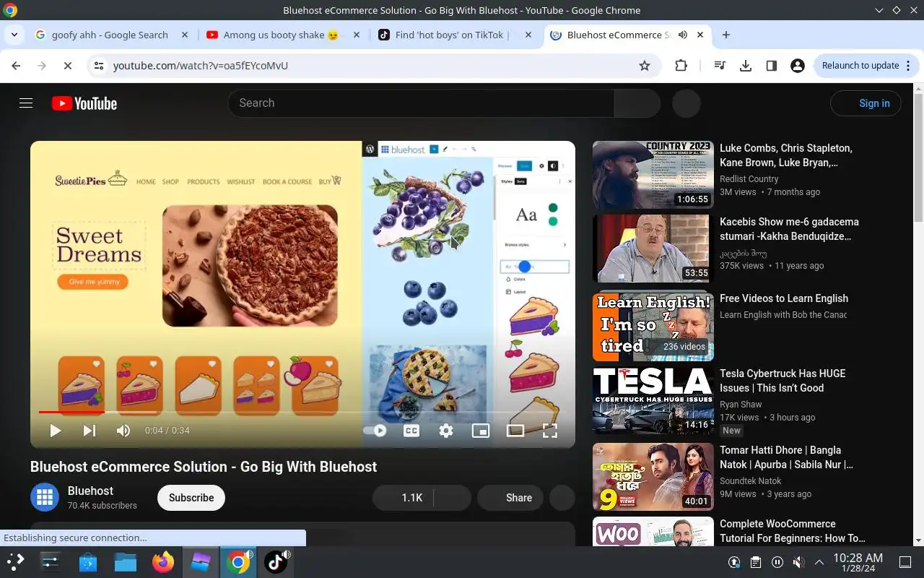Open clipboard tray icon
Viewport: 924px width, 578px height.
point(755,562)
